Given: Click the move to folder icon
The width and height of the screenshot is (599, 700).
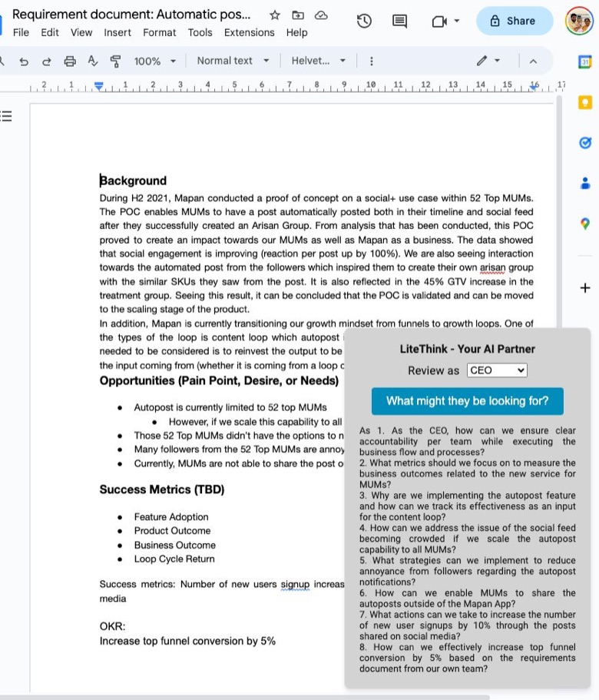Looking at the screenshot, I should [x=298, y=15].
